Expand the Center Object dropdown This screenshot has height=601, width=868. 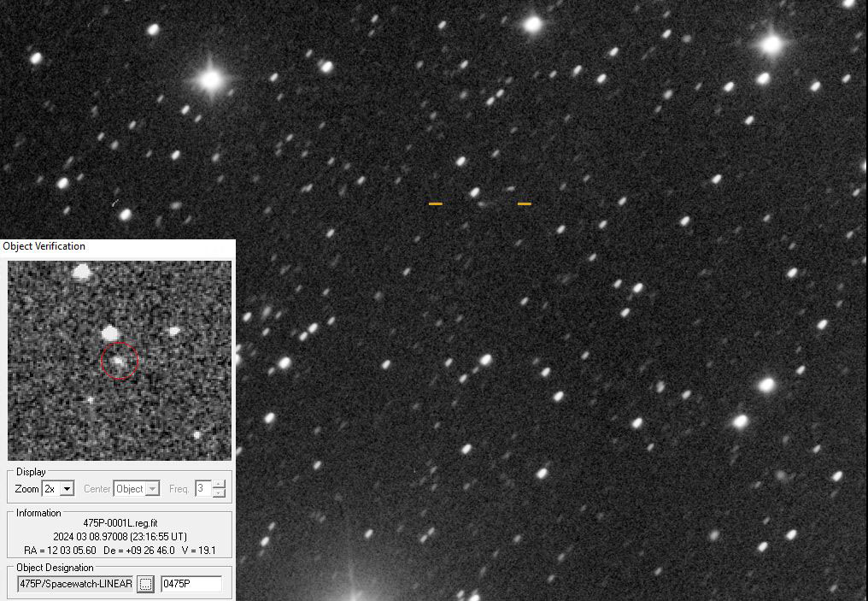(x=137, y=489)
